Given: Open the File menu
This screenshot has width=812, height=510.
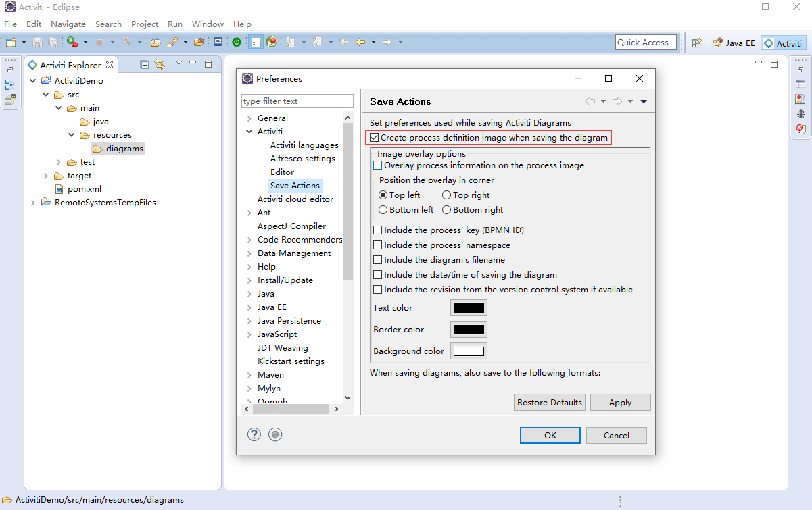Looking at the screenshot, I should coord(10,24).
